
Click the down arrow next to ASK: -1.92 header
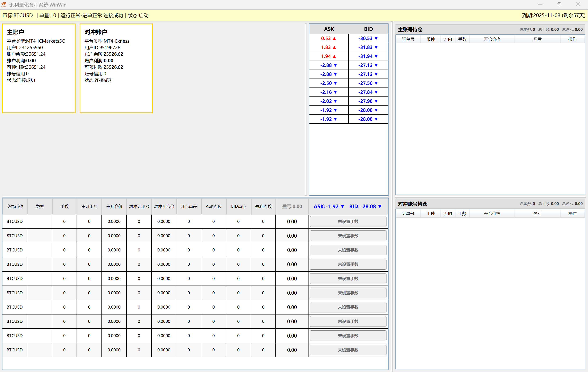tap(342, 206)
